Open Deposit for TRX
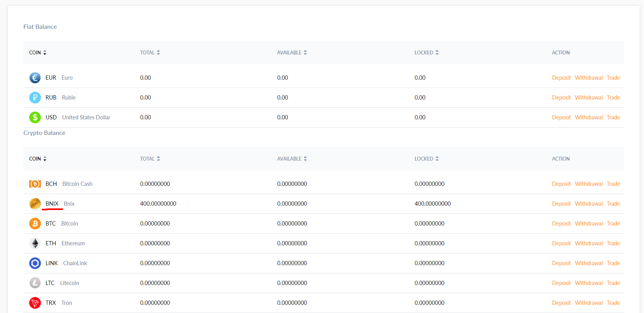The width and height of the screenshot is (644, 313). pyautogui.click(x=561, y=303)
